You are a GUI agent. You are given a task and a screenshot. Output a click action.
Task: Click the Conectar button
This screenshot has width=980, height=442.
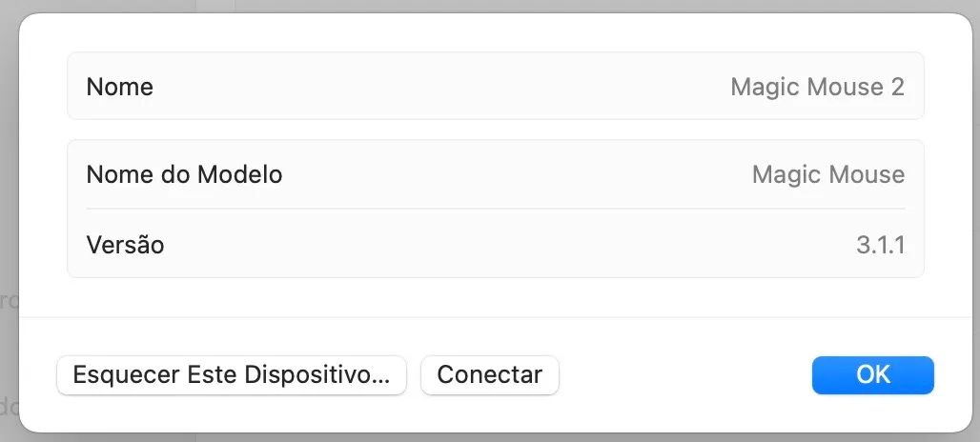click(489, 375)
